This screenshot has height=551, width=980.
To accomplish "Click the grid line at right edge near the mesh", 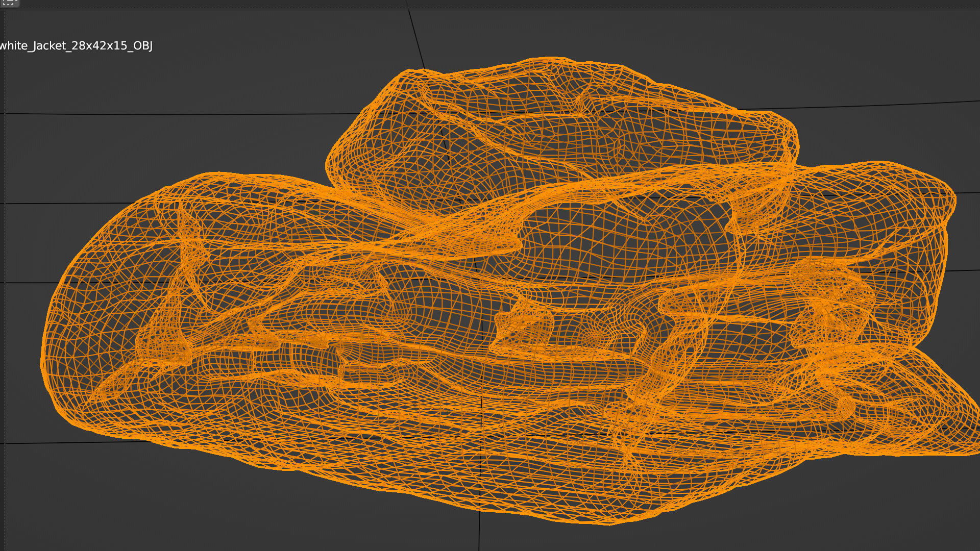I will point(967,193).
